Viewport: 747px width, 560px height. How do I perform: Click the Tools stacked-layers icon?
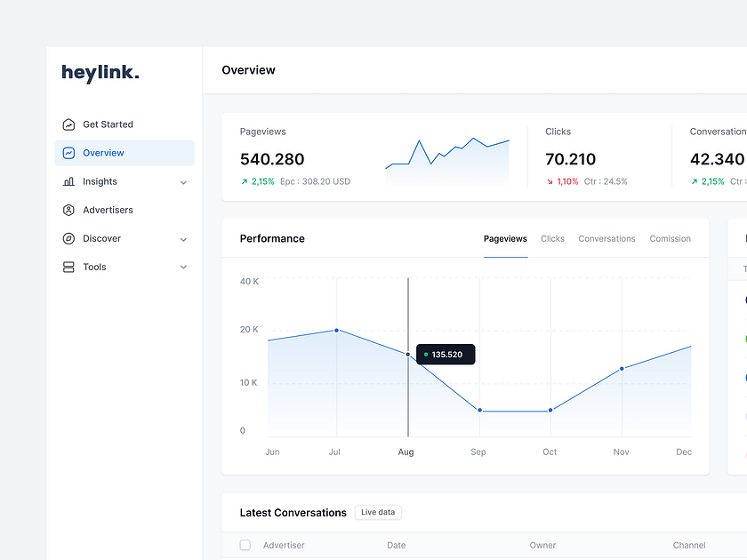68,267
